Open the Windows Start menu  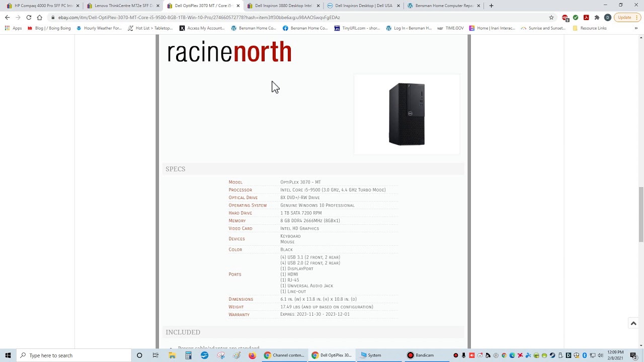click(x=8, y=355)
